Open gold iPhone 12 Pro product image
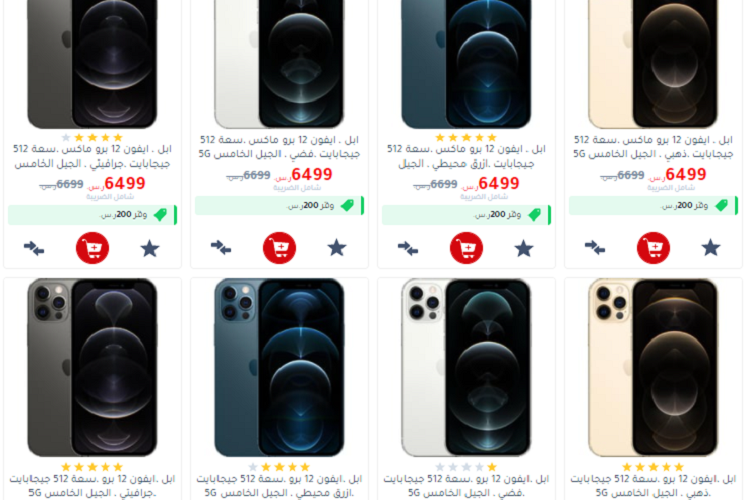 [653, 367]
